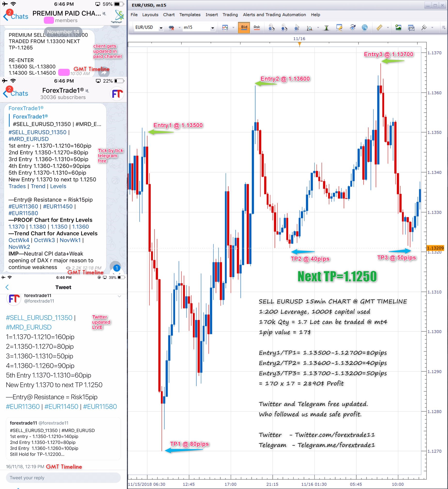This screenshot has width=448, height=489.
Task: Open the Trend link in Telegram post
Action: coord(38,186)
